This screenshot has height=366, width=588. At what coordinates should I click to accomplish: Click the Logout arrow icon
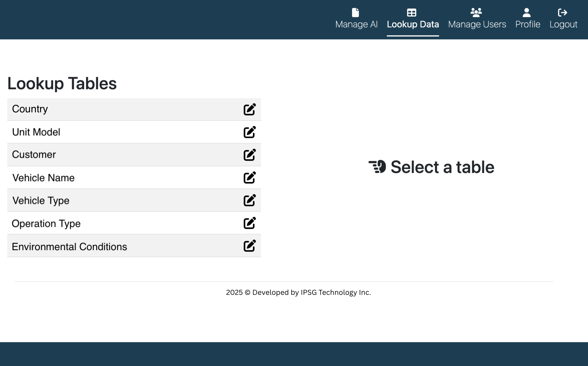pos(562,13)
